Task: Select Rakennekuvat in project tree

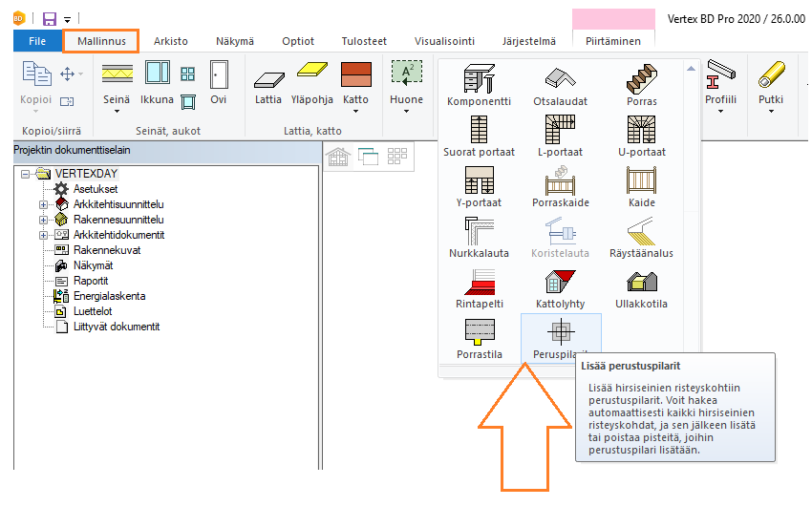Action: pos(107,250)
